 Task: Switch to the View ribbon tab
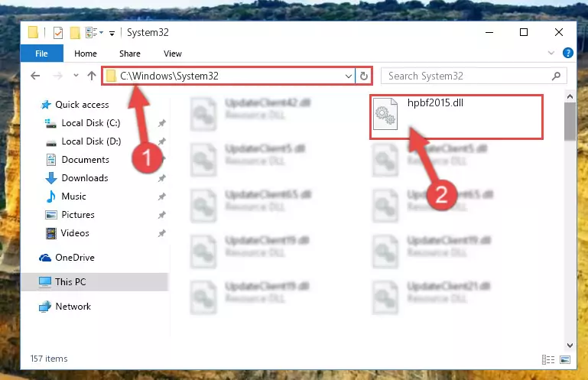click(173, 54)
